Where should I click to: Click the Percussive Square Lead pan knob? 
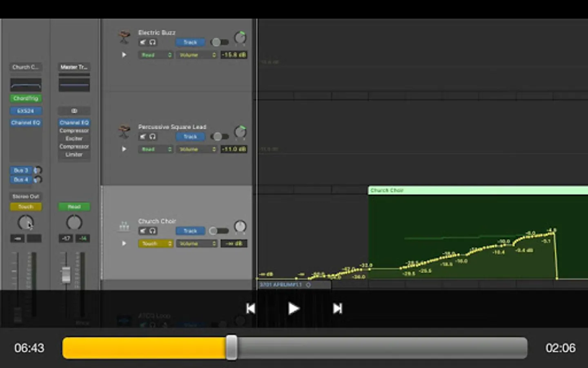[240, 132]
